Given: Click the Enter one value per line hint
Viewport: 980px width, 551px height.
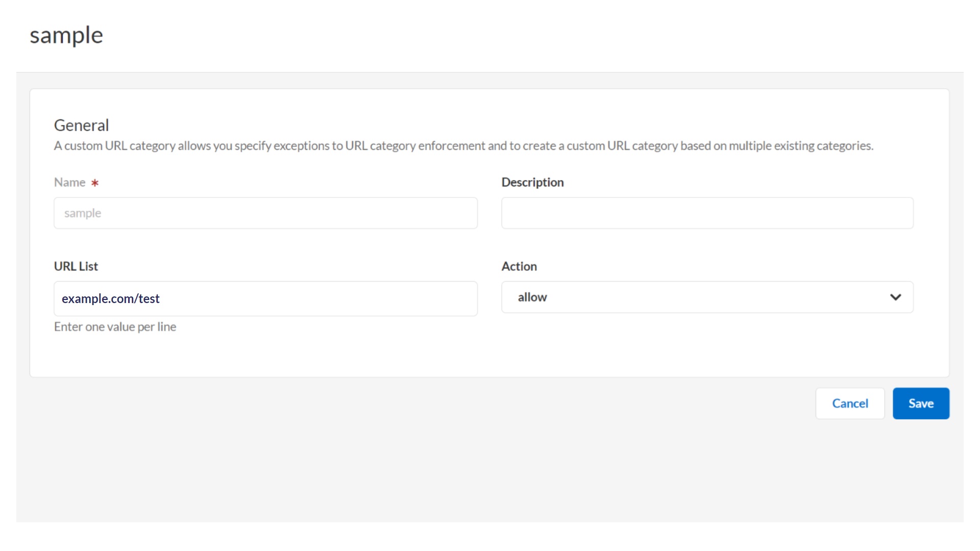Looking at the screenshot, I should [115, 327].
